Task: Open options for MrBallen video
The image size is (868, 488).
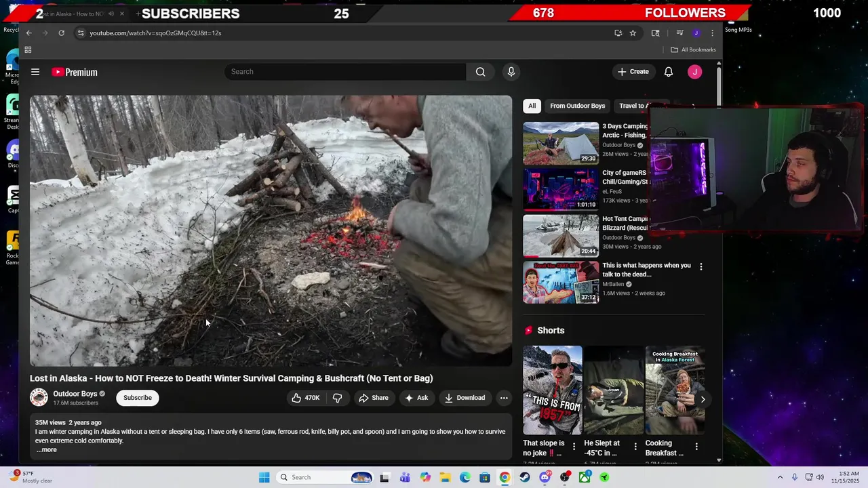Action: click(701, 267)
